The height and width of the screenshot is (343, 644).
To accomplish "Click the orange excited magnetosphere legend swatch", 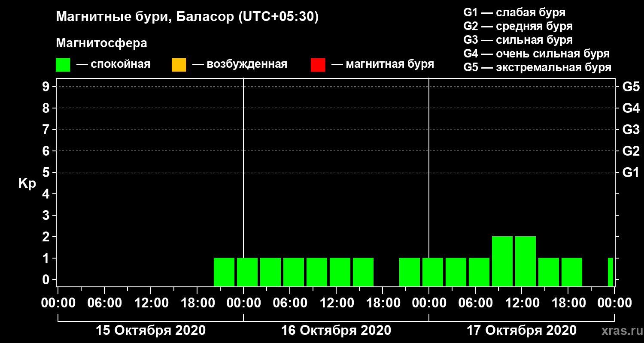I will click(179, 64).
